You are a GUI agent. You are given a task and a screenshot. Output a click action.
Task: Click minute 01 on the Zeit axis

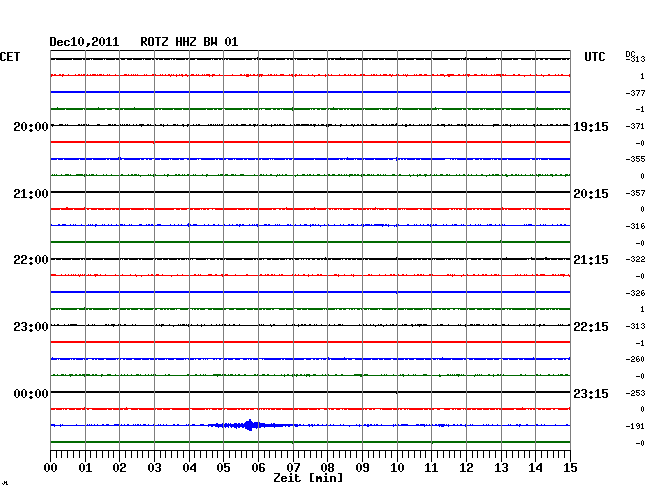(85, 468)
